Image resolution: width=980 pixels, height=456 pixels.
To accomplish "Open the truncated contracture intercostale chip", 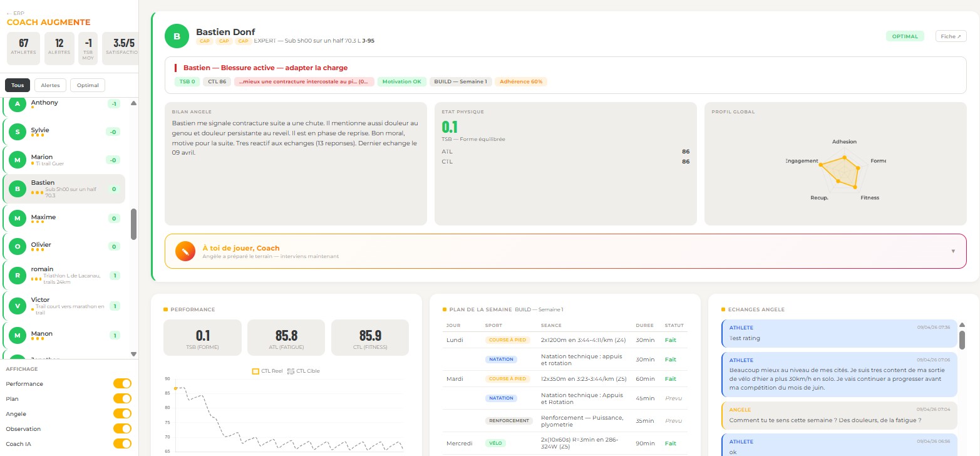I will [304, 81].
